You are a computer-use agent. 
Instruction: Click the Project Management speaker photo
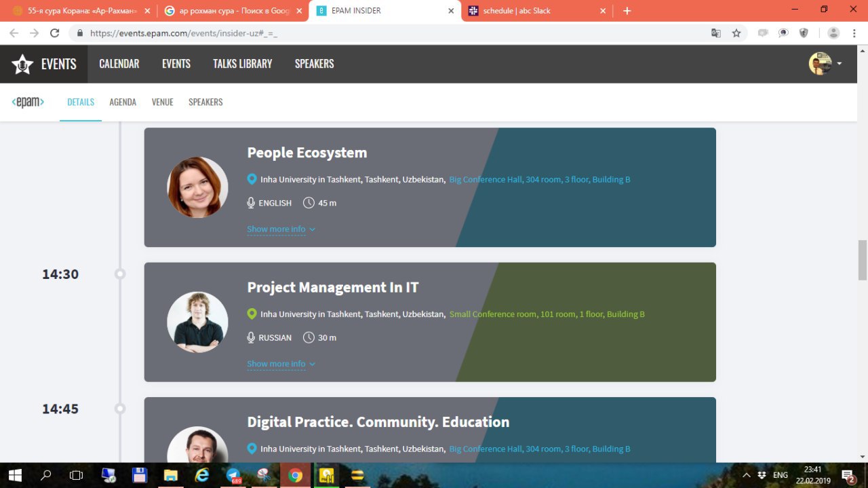pyautogui.click(x=197, y=322)
